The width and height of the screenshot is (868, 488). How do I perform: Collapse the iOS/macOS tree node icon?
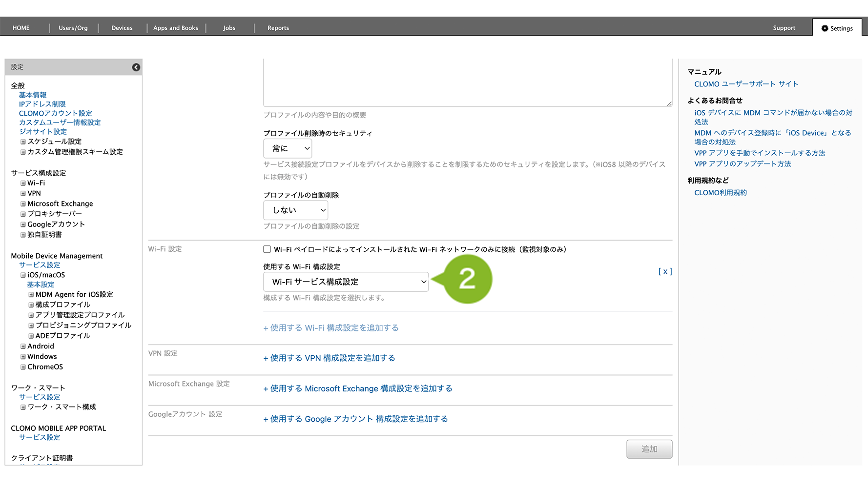click(x=23, y=275)
